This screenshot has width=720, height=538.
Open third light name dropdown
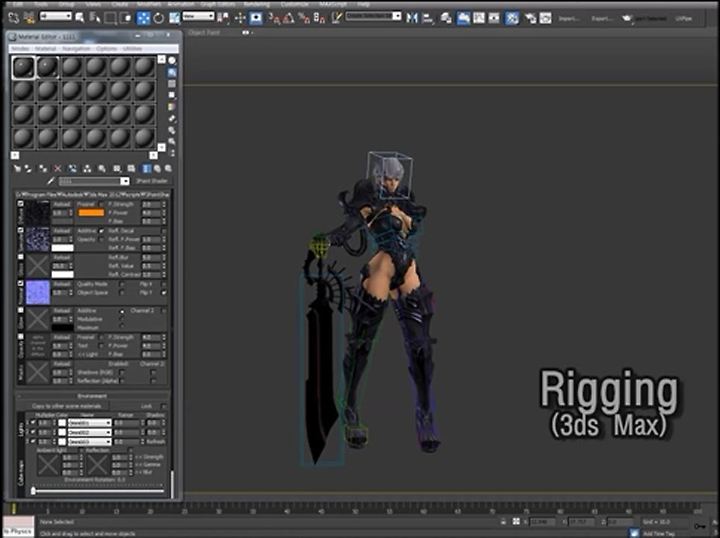[x=90, y=442]
